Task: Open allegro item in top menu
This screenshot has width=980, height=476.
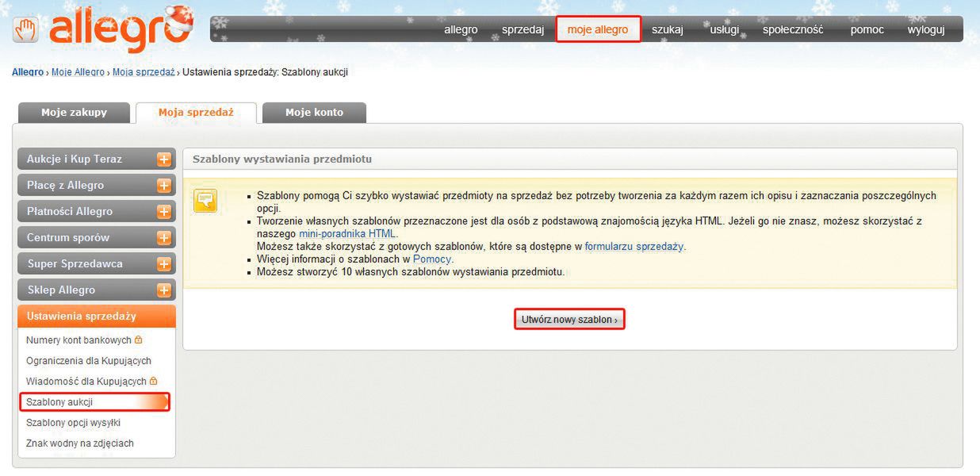Action: (461, 29)
